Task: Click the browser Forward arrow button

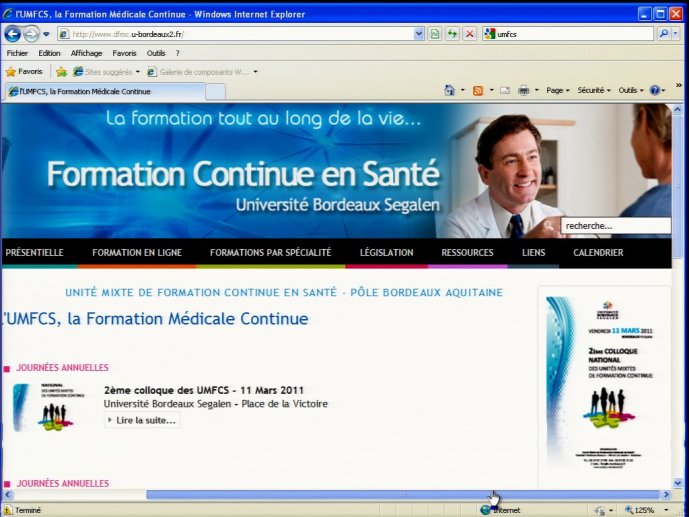Action: (x=31, y=34)
